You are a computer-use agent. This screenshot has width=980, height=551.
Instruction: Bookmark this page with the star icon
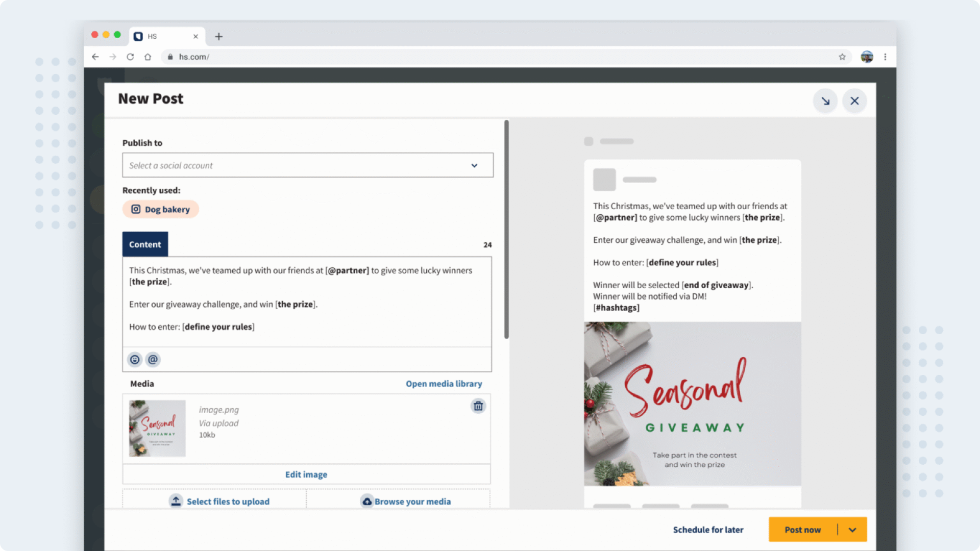pos(842,57)
